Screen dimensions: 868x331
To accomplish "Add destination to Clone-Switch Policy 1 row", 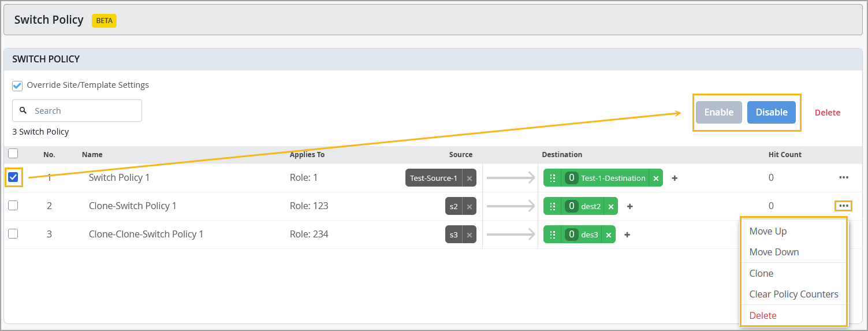I will (630, 206).
